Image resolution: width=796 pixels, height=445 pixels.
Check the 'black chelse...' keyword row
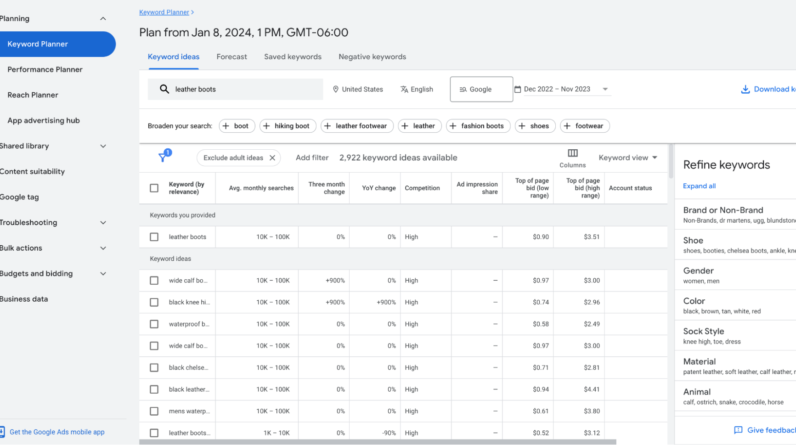(x=154, y=368)
